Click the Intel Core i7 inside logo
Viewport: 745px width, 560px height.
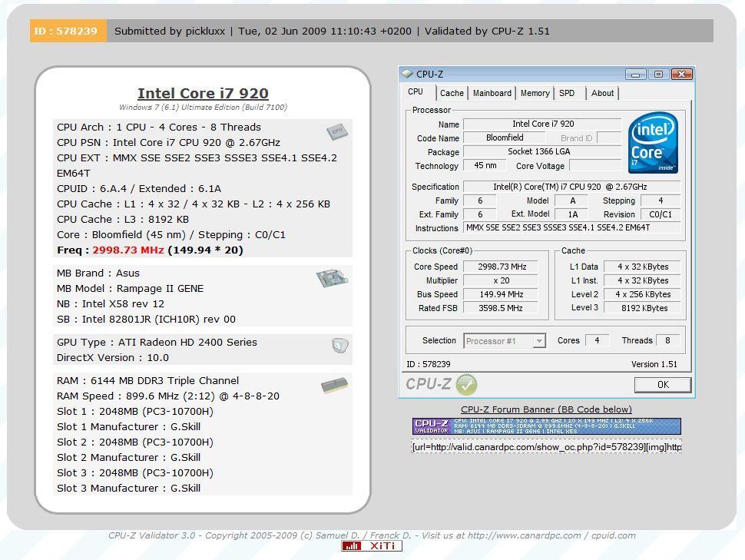[x=653, y=143]
